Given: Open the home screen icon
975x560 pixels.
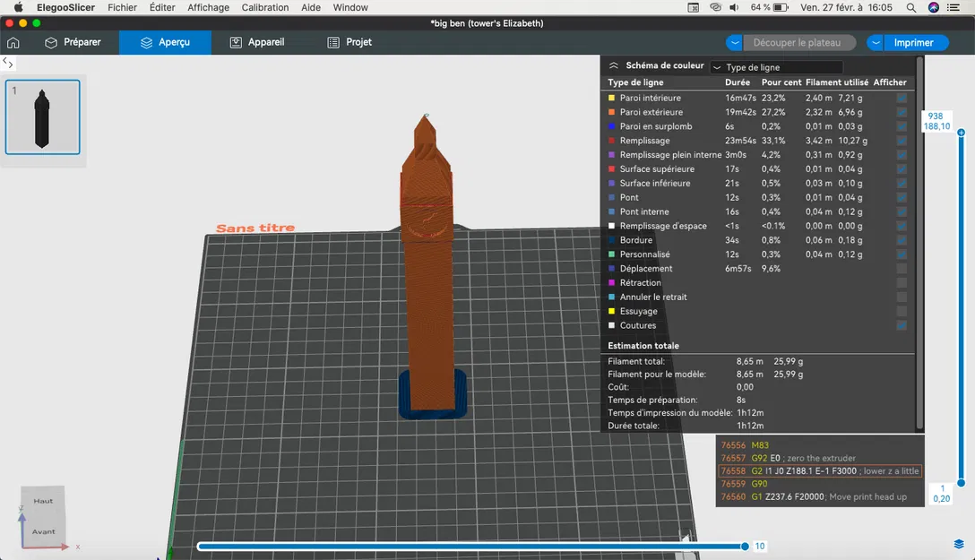Looking at the screenshot, I should (x=13, y=42).
